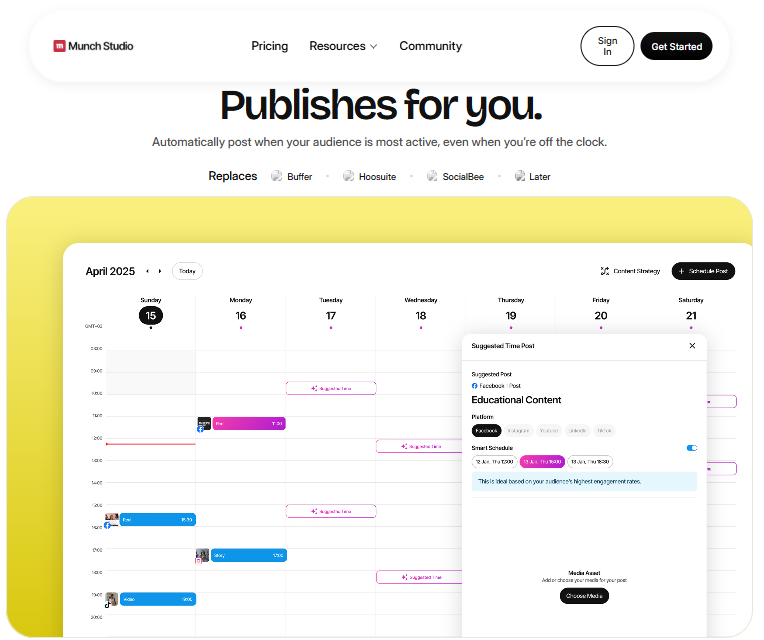Click the Facebook badge on Monday post thumbnail
This screenshot has width=764, height=640.
[200, 429]
